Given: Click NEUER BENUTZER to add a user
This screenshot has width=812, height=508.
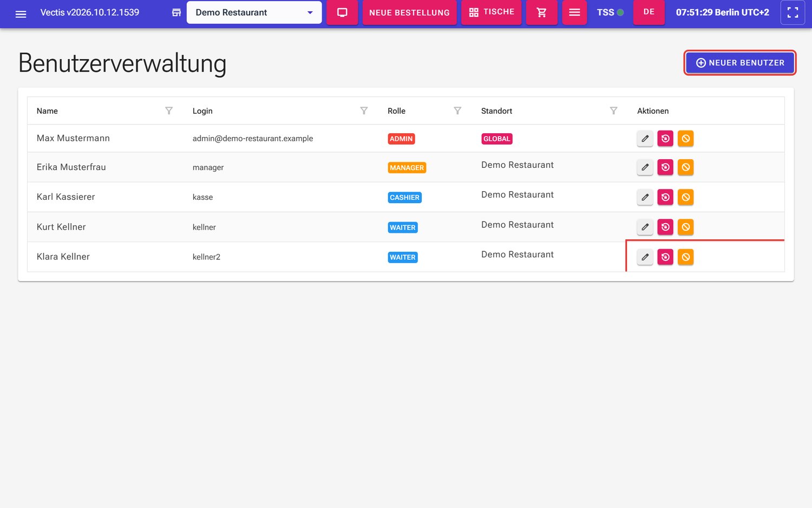Looking at the screenshot, I should [x=740, y=63].
